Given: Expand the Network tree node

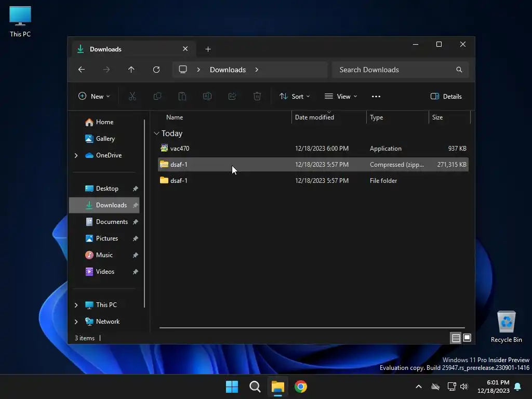Looking at the screenshot, I should click(76, 322).
